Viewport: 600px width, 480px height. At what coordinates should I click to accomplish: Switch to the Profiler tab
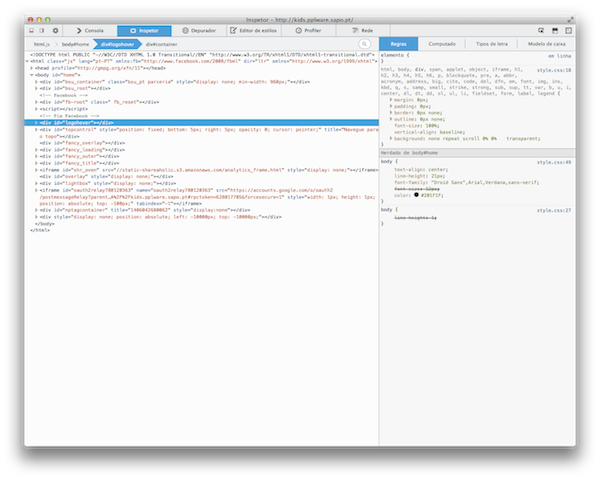click(x=308, y=31)
